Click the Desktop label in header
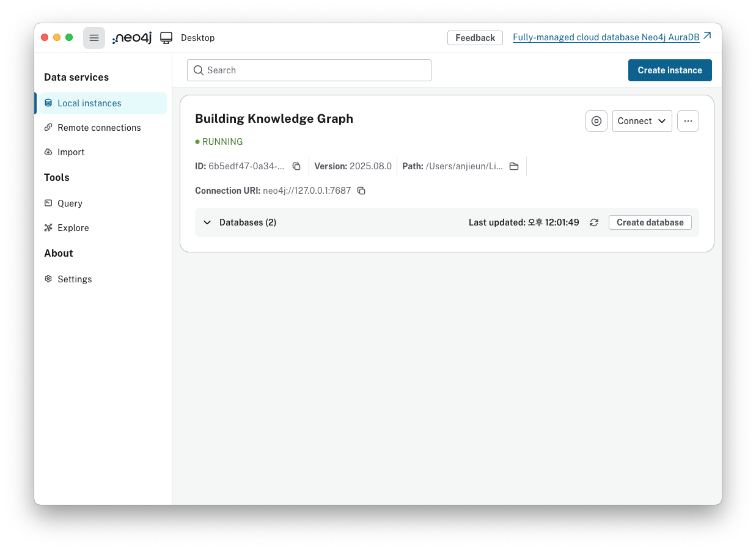This screenshot has height=550, width=756. [197, 38]
